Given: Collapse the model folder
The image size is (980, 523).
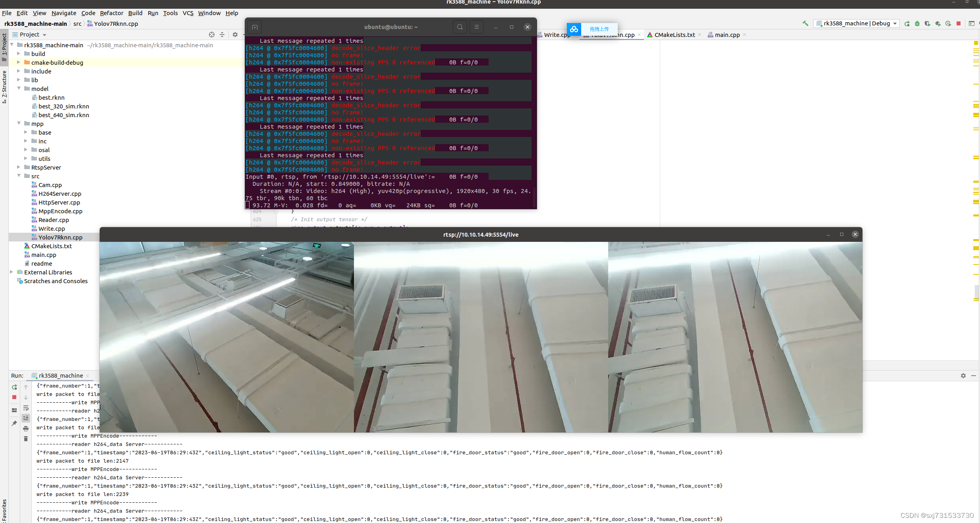Looking at the screenshot, I should [19, 89].
